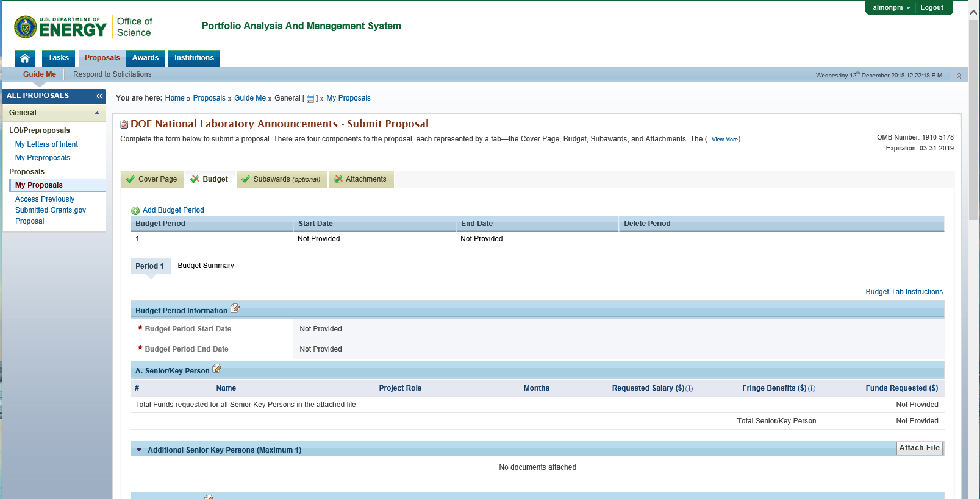Screen dimensions: 980x499
Task: Click the Home breadcrumb link
Action: [174, 98]
